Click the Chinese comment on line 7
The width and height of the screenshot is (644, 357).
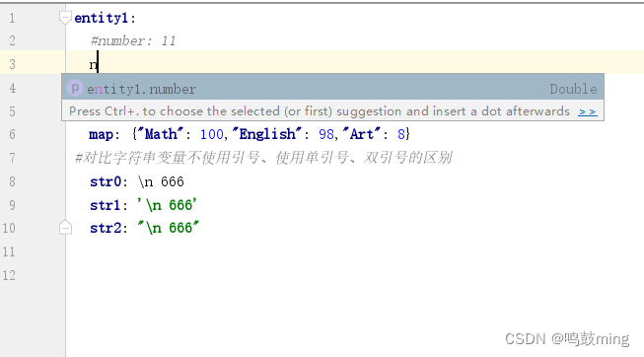pos(263,158)
